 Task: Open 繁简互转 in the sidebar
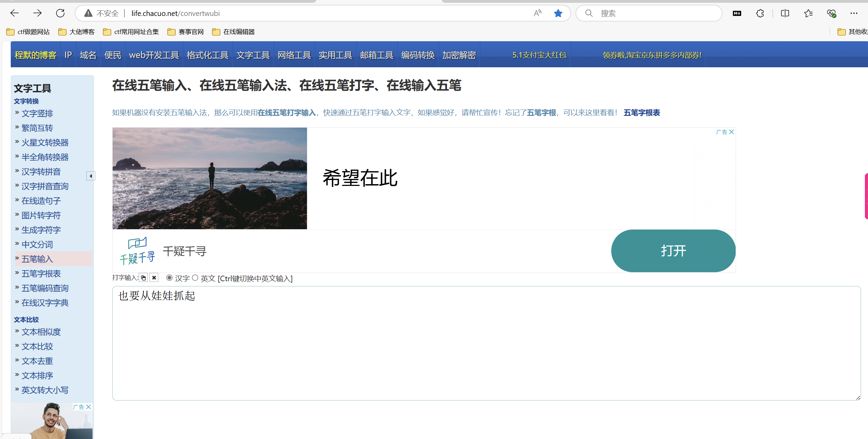click(x=37, y=128)
